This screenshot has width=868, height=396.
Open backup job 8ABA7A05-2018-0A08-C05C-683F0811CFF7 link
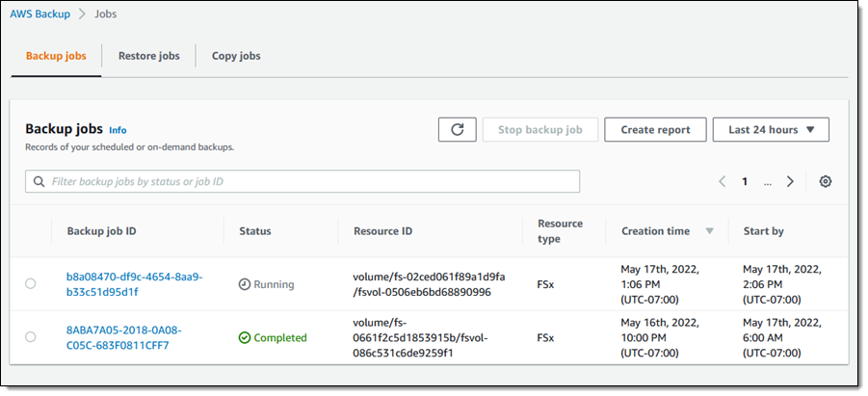(x=124, y=338)
